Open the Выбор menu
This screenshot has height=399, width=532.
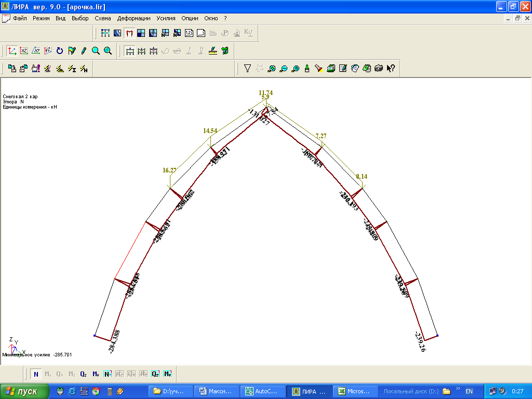(80, 18)
